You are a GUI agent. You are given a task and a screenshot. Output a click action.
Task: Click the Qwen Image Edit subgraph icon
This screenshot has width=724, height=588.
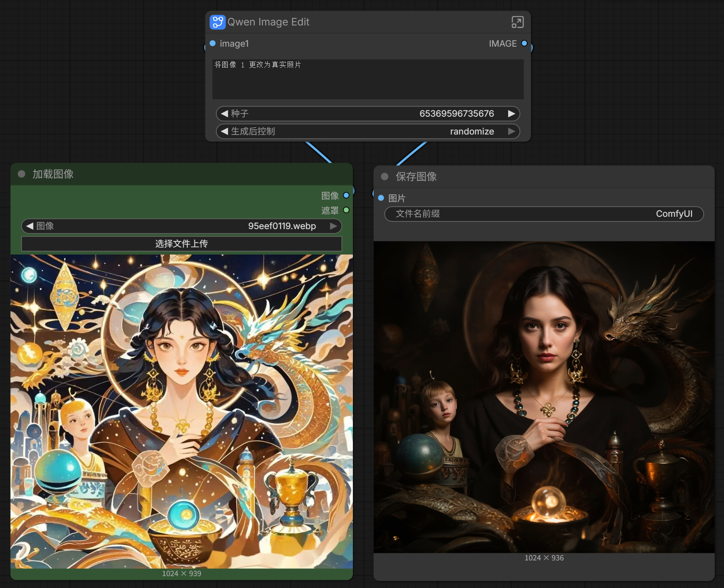tap(217, 22)
